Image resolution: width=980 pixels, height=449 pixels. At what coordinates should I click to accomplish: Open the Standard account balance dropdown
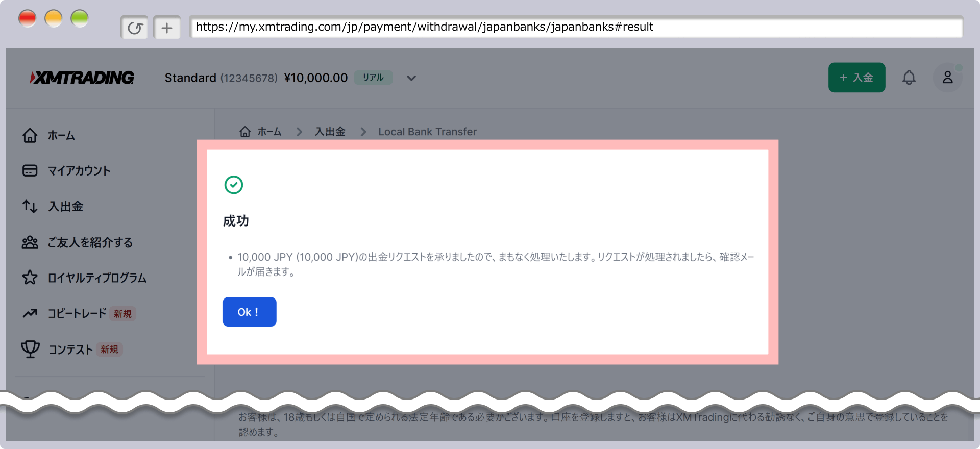point(256,78)
